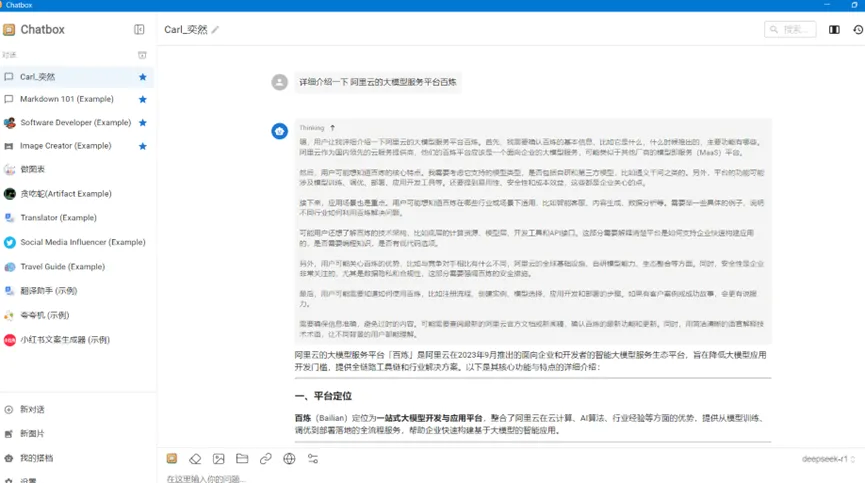Open Travel Guide (Example) conversation
This screenshot has height=483, width=865.
coord(77,266)
